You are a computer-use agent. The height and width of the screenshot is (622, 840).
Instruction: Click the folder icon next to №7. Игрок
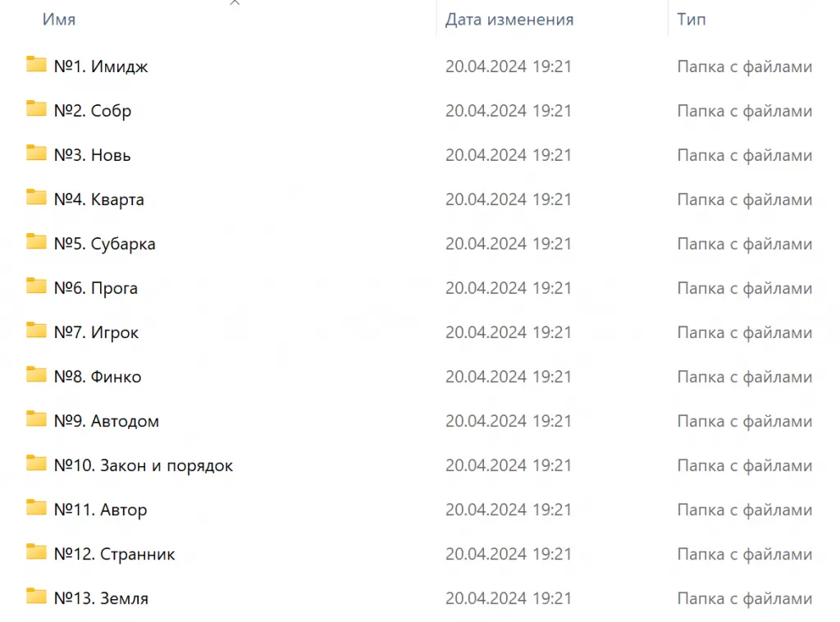(x=36, y=331)
